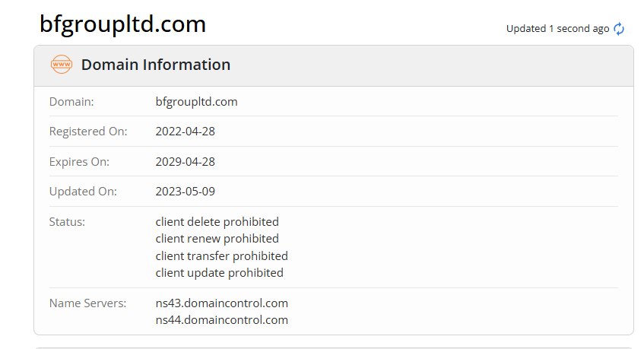Click the client transfer prohibited status

[221, 255]
